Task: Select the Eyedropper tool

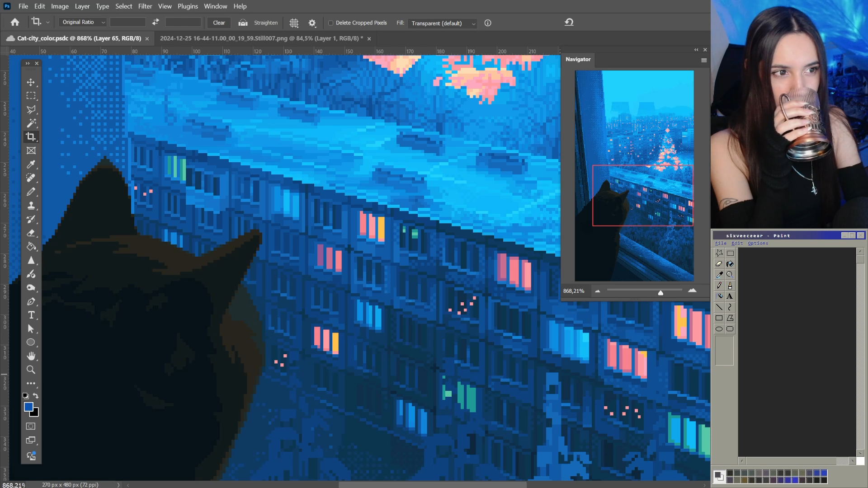Action: (31, 164)
